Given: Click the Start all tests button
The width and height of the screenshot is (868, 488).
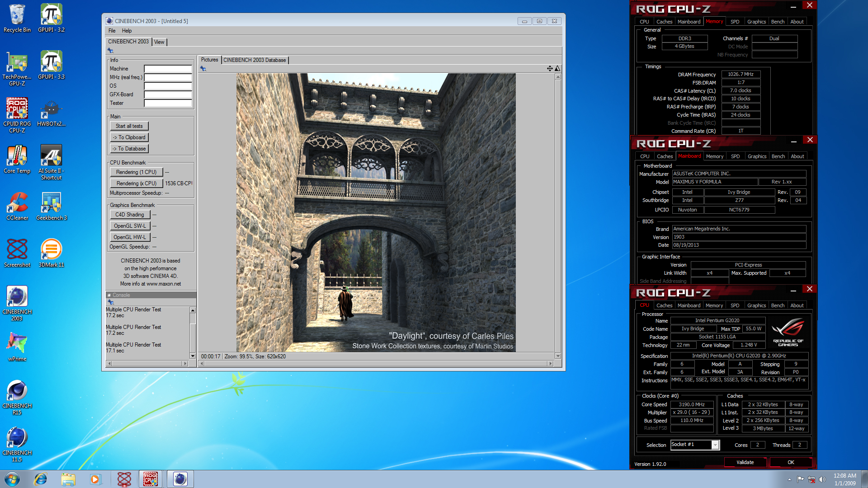Looking at the screenshot, I should 129,126.
